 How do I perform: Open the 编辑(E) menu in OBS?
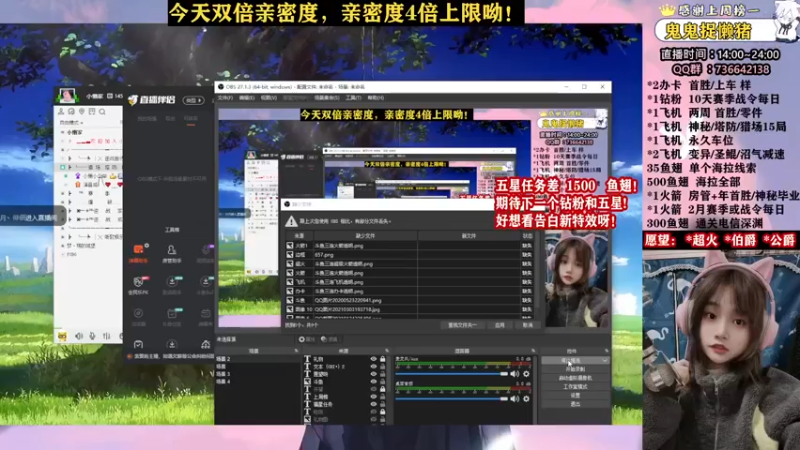tap(246, 97)
